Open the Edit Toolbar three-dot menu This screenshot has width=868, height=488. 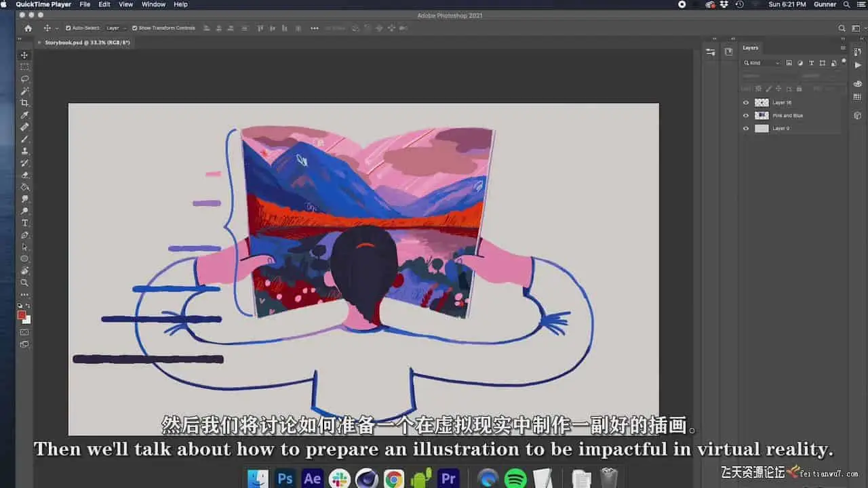click(24, 295)
